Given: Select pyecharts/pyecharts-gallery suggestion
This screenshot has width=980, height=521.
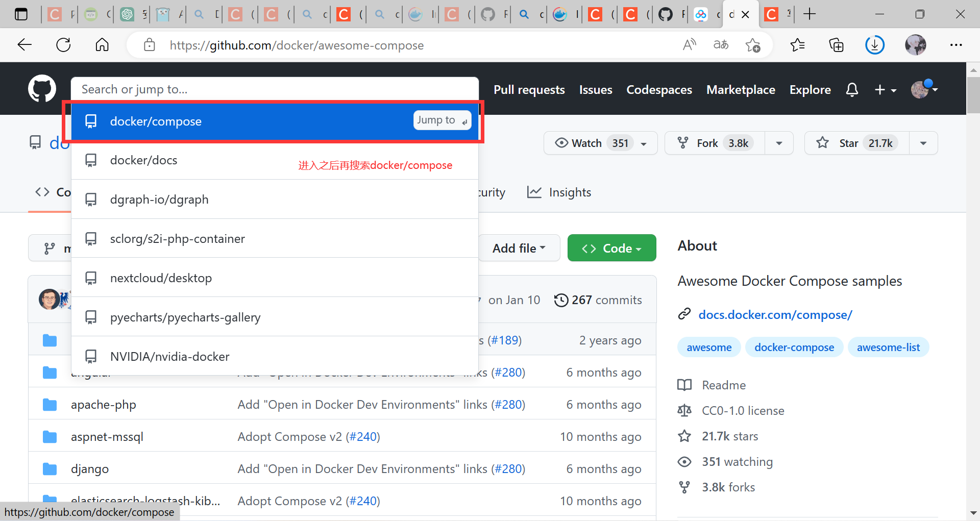Looking at the screenshot, I should [275, 317].
